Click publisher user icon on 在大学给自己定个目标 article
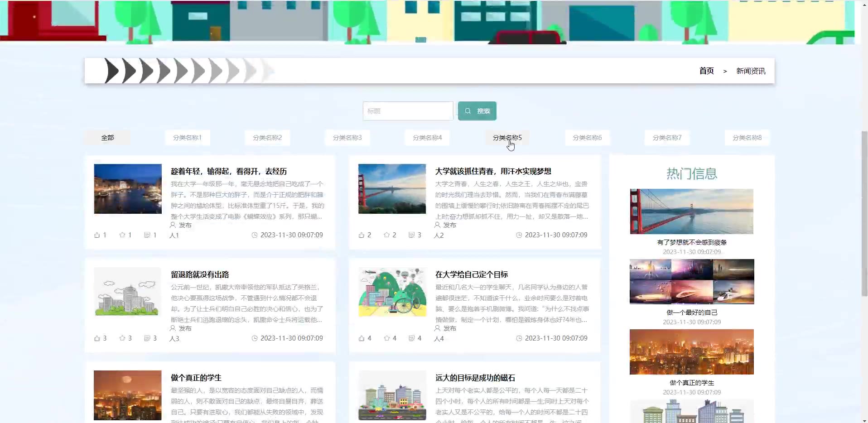The width and height of the screenshot is (868, 423). click(437, 328)
